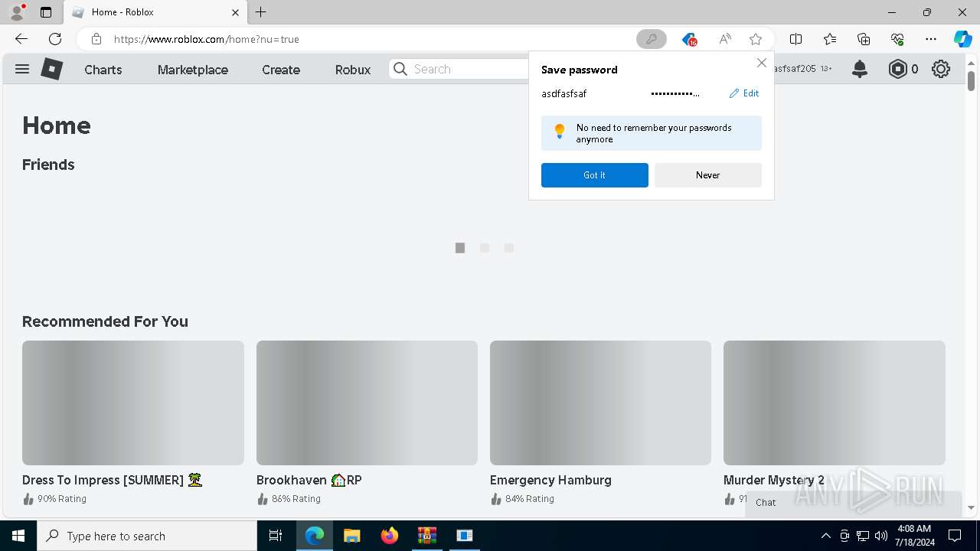Select the Home - Roblox tab

point(155,12)
